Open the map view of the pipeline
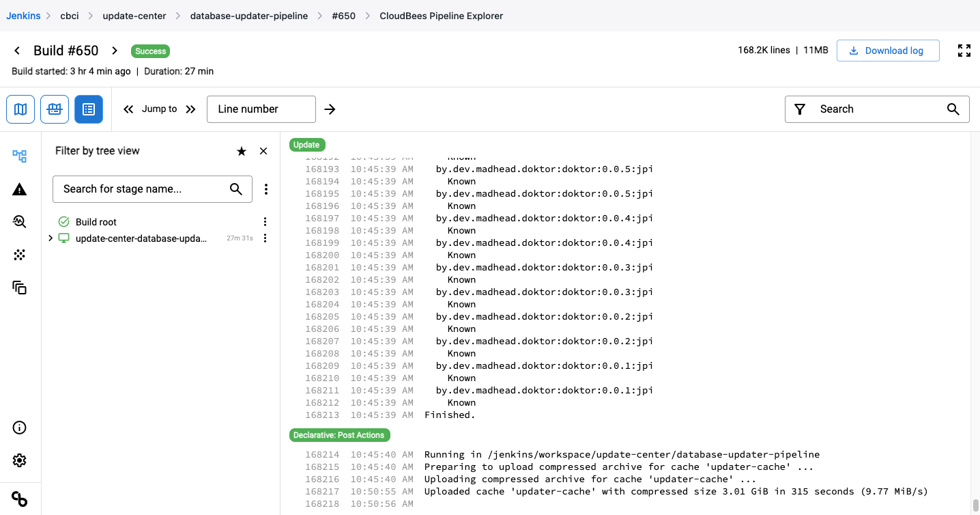The width and height of the screenshot is (980, 515). coord(20,109)
